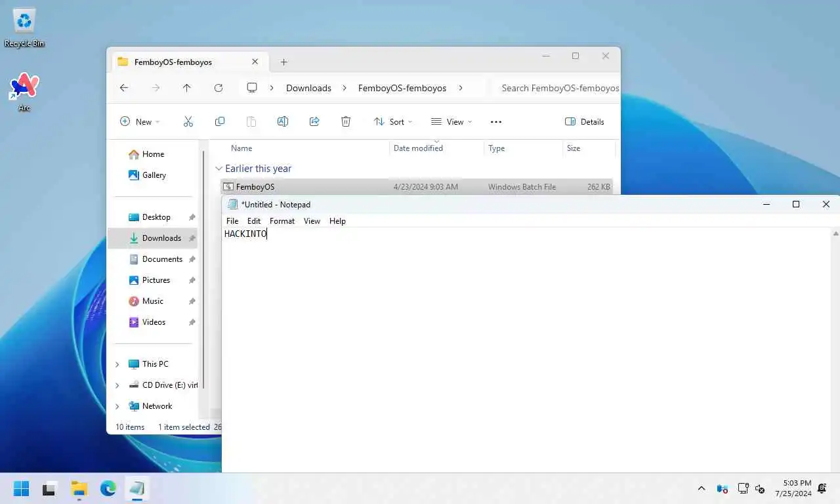Show hidden system tray icons

click(x=702, y=488)
